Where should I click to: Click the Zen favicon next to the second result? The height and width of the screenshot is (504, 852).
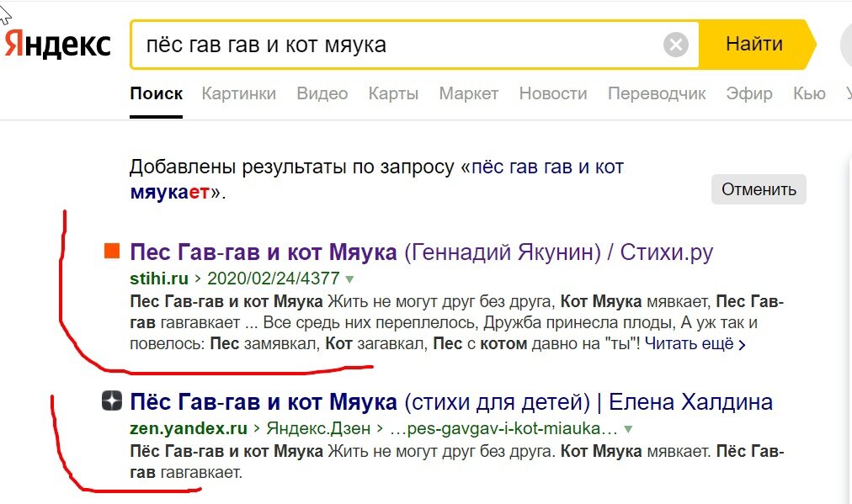tap(112, 402)
